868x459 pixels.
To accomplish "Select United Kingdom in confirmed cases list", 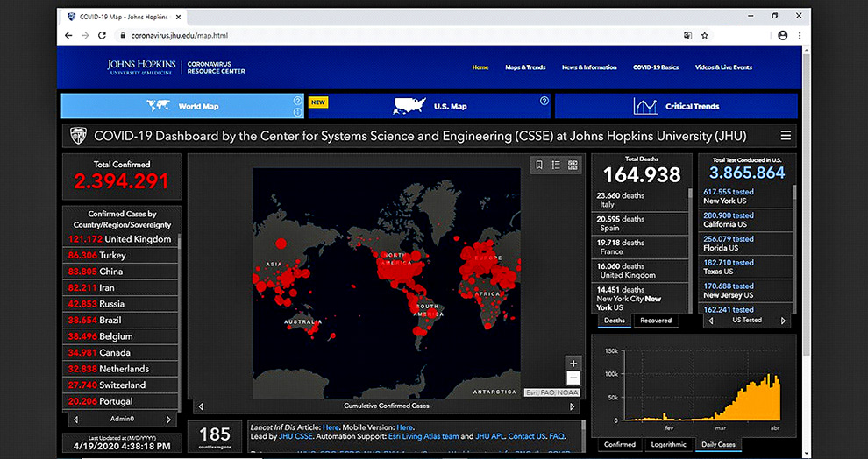I will click(119, 239).
